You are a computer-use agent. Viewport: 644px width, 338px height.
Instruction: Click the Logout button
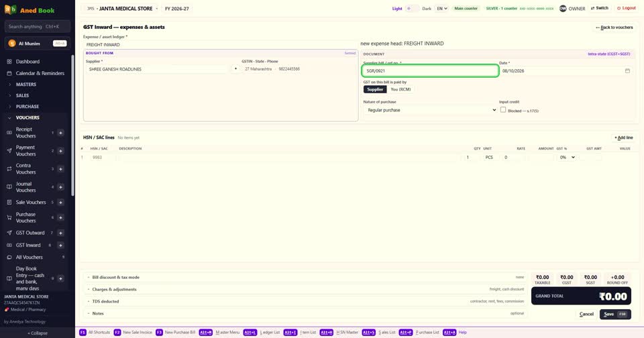point(627,8)
